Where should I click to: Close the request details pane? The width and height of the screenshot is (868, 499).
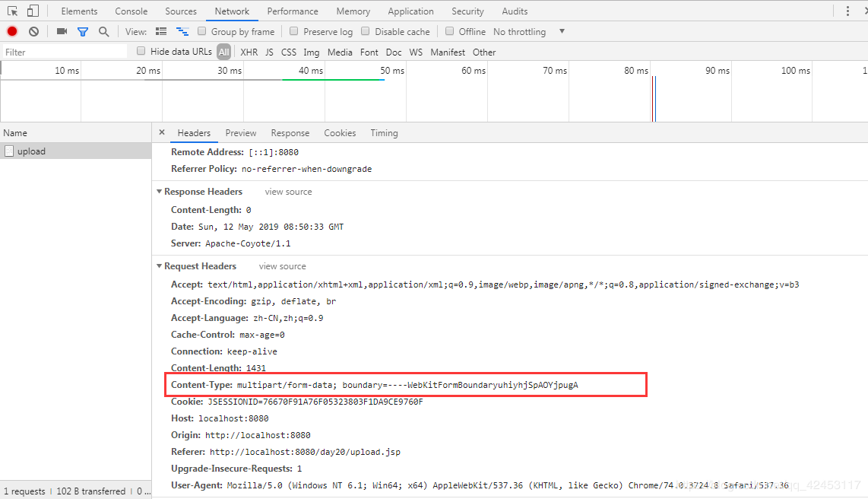[162, 132]
